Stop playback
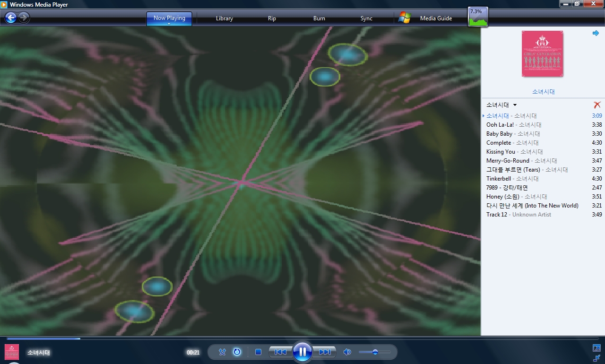 258,352
